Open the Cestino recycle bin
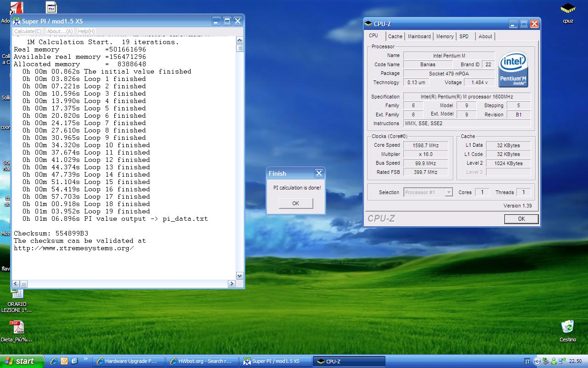This screenshot has height=368, width=588. tap(568, 331)
